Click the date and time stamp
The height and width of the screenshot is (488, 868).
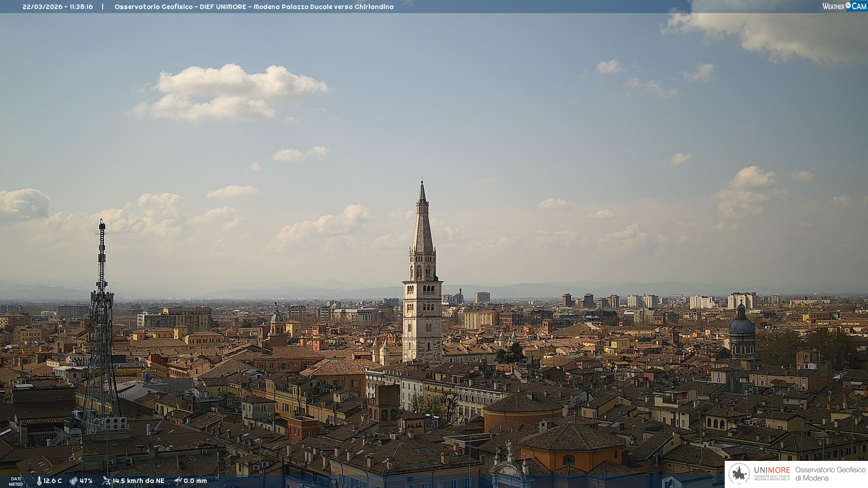pos(58,7)
